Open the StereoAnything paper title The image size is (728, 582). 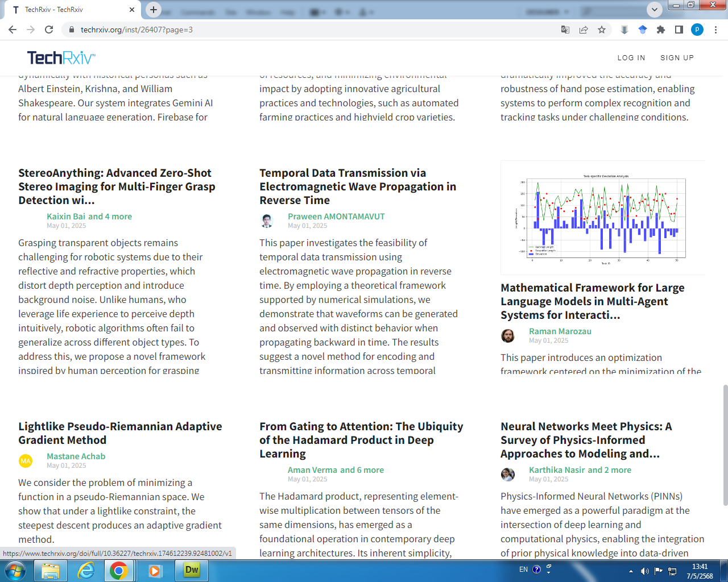pyautogui.click(x=117, y=186)
